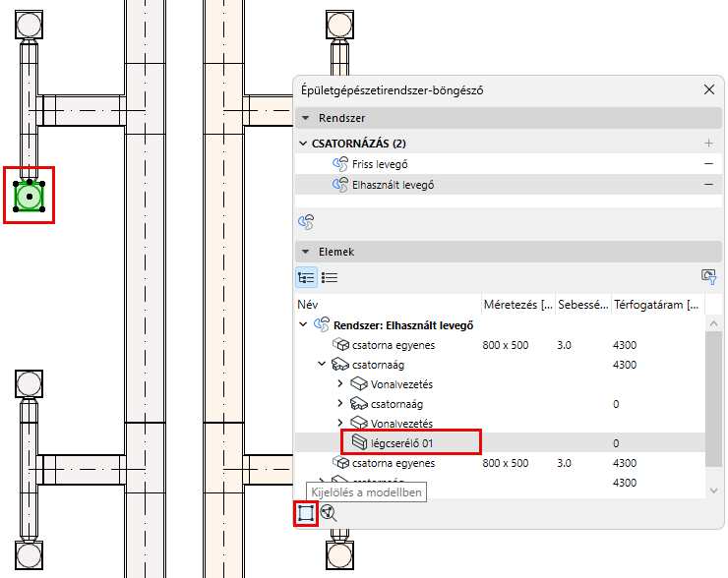Click the system icon below the system list
This screenshot has width=728, height=578.
click(306, 222)
